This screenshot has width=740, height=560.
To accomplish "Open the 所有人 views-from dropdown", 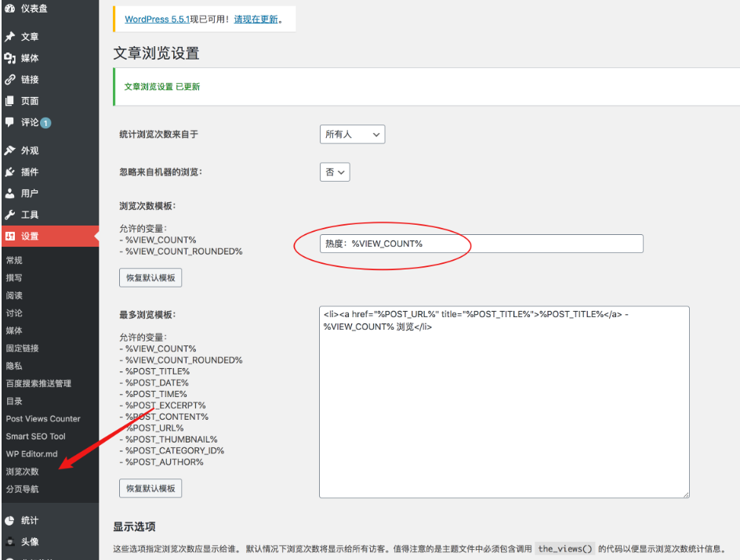I will click(352, 135).
